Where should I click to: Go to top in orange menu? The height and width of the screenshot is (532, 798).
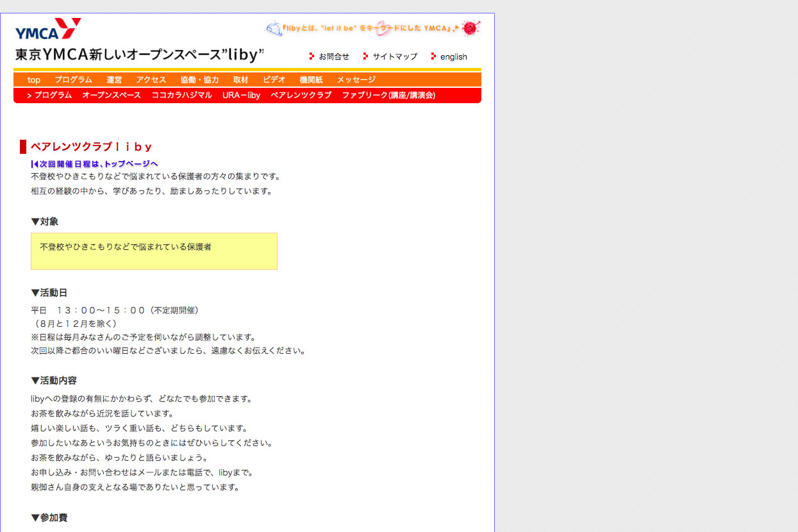34,80
